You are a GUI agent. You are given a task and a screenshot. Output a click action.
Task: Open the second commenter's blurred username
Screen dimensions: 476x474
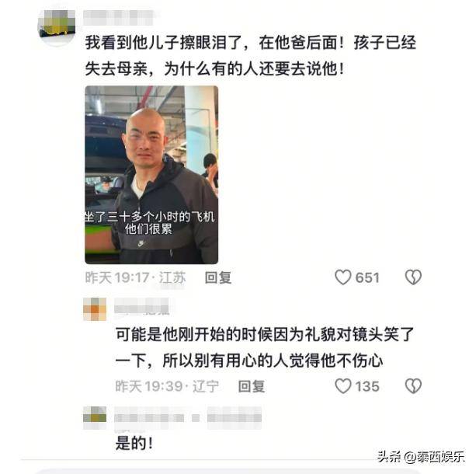141,306
